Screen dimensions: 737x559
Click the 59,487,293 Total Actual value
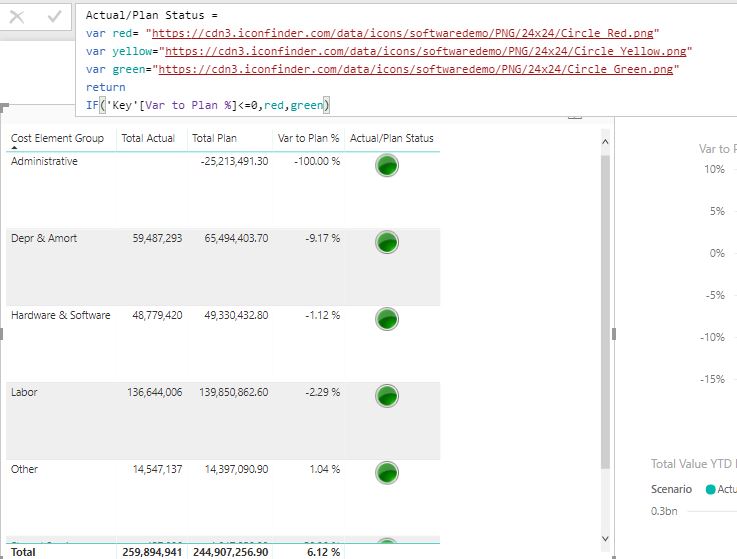pos(157,238)
